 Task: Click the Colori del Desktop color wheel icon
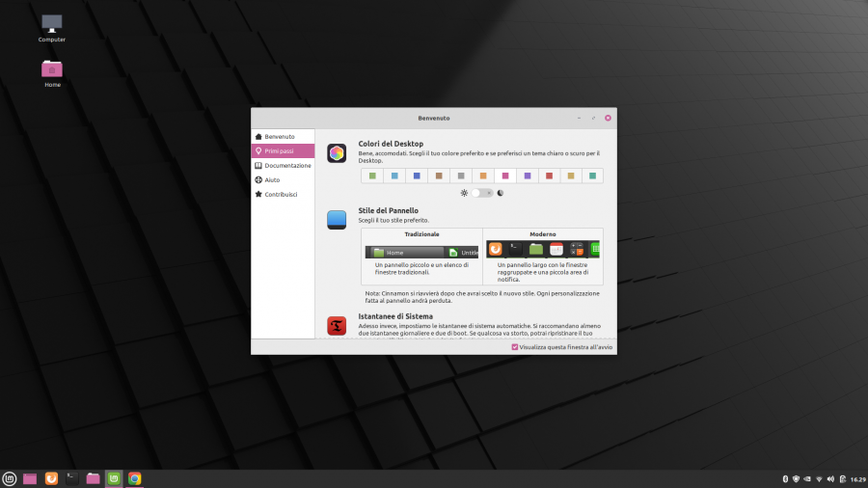[337, 153]
